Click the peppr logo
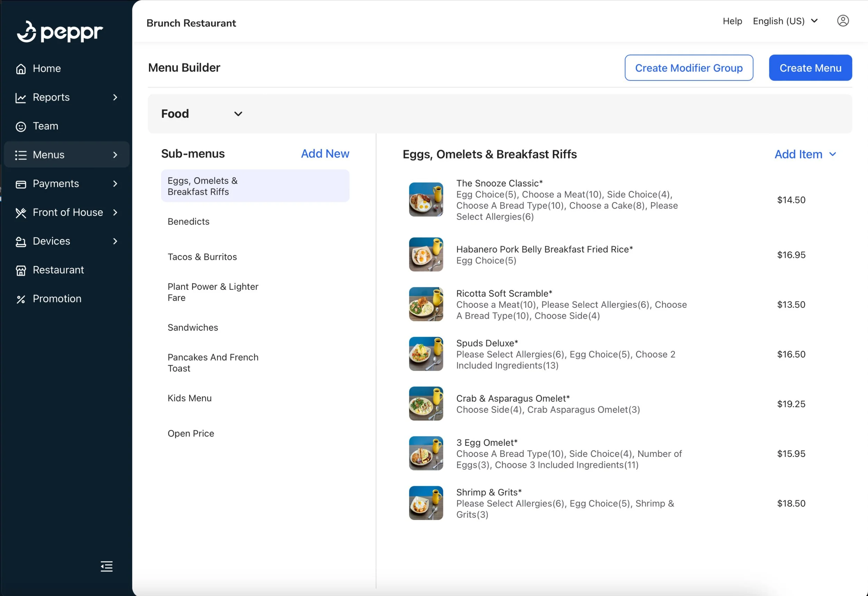This screenshot has height=596, width=868. 60,32
